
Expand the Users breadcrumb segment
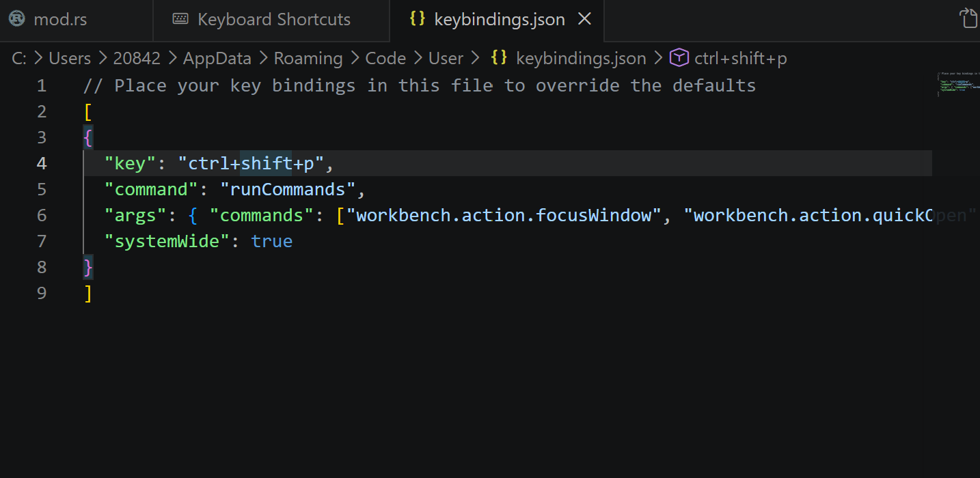70,59
